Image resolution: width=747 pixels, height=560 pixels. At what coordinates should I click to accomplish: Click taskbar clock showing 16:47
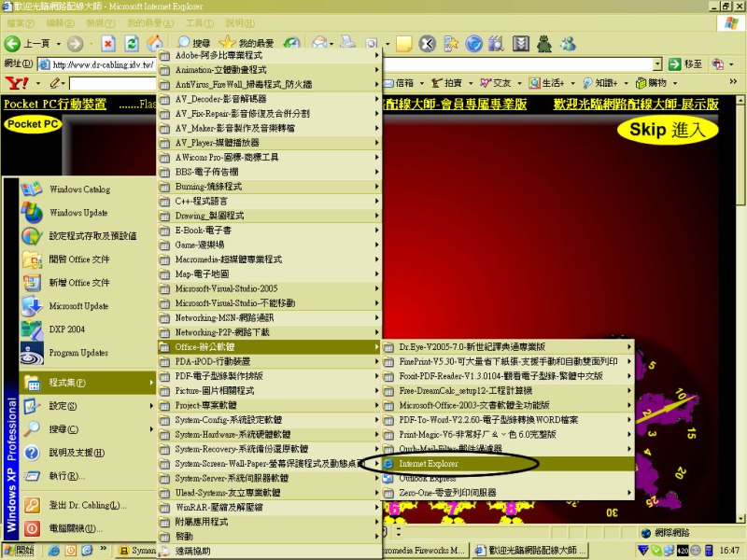tap(729, 551)
